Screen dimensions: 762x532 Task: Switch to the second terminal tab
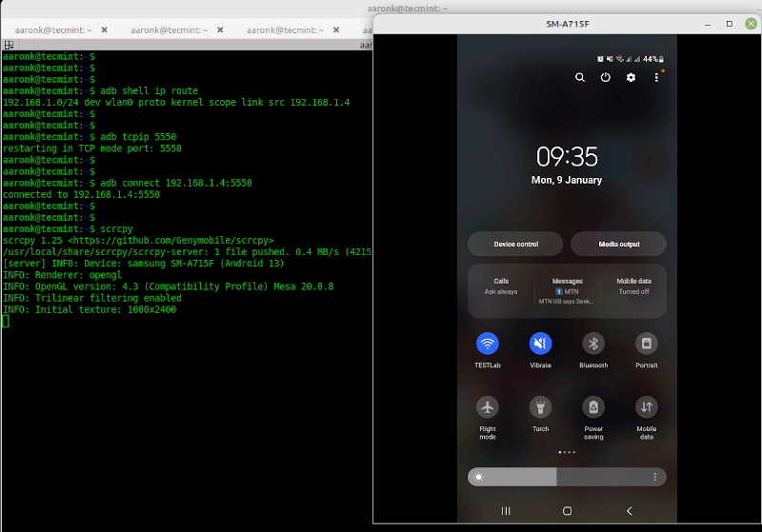(x=170, y=30)
